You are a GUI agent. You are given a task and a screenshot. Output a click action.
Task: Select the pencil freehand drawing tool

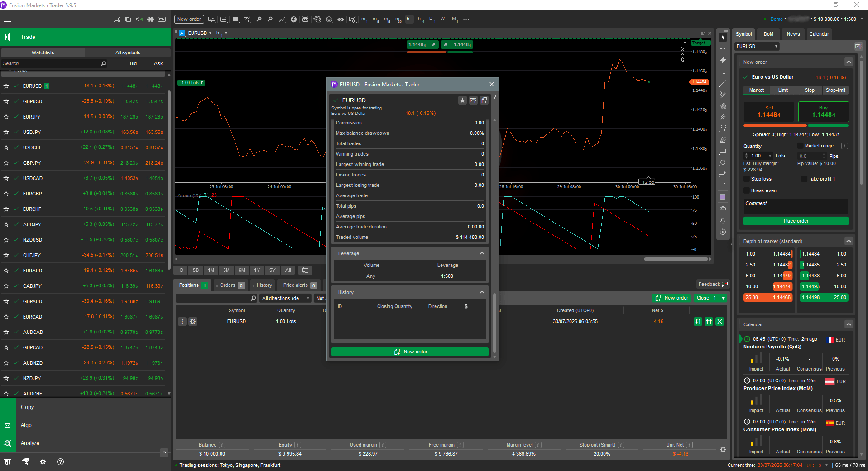[723, 95]
